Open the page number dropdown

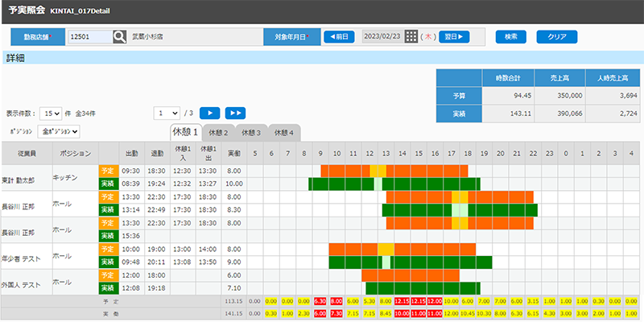tap(167, 113)
